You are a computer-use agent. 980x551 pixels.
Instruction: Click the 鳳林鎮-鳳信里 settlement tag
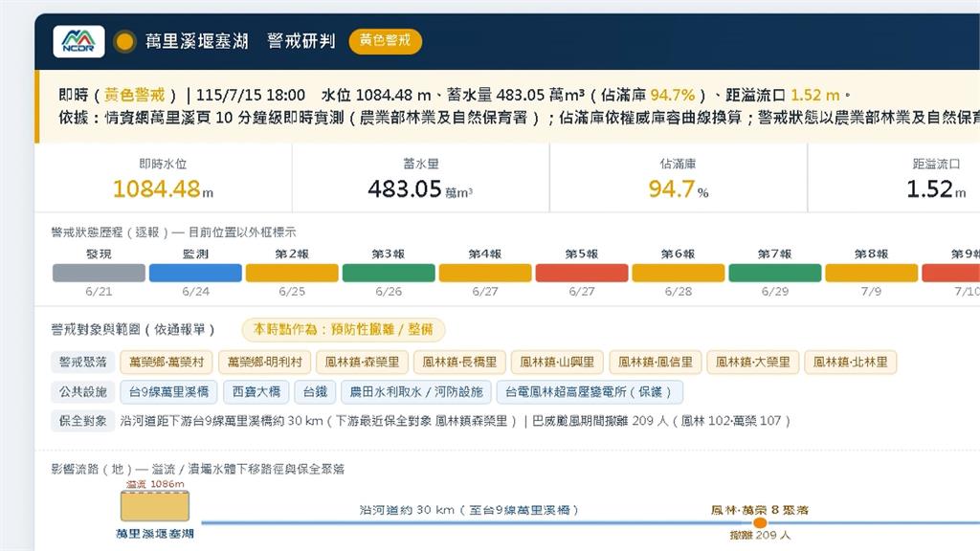tap(655, 362)
